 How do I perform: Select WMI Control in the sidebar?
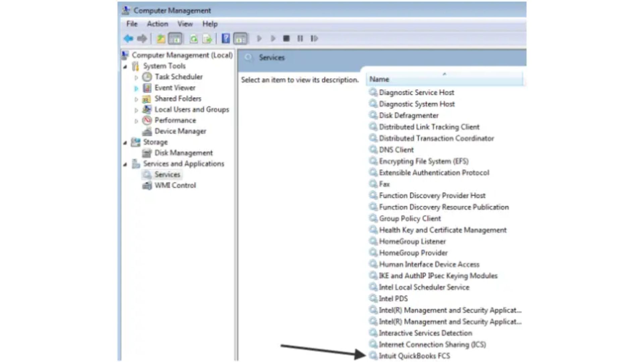[x=175, y=185]
